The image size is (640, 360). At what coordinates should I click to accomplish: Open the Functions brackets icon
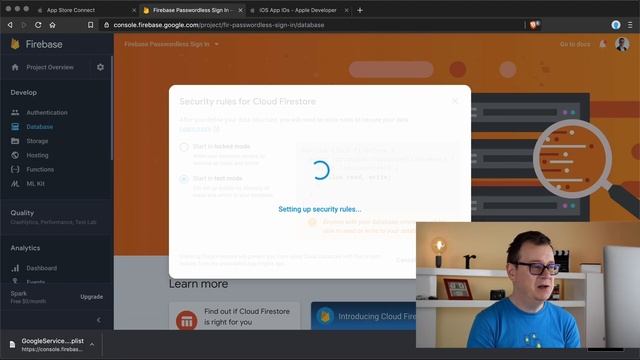pyautogui.click(x=15, y=169)
